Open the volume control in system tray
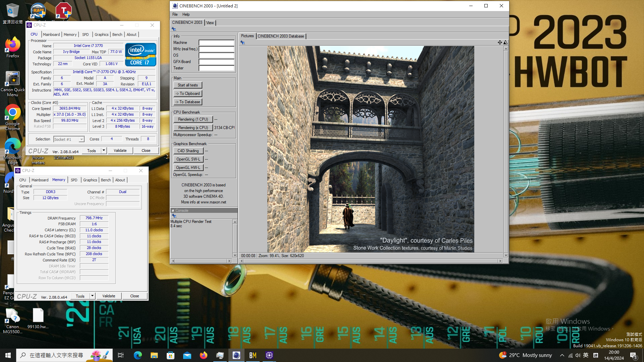The height and width of the screenshot is (362, 644). pos(578,355)
